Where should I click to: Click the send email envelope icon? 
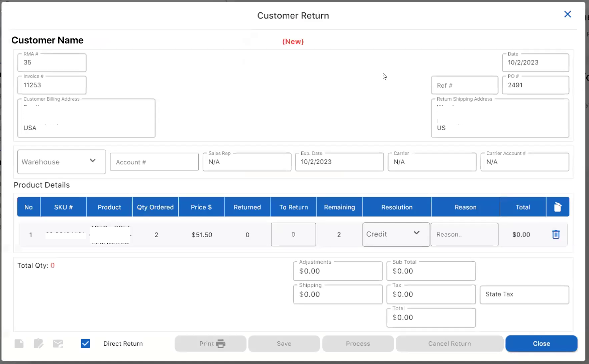[x=58, y=344]
